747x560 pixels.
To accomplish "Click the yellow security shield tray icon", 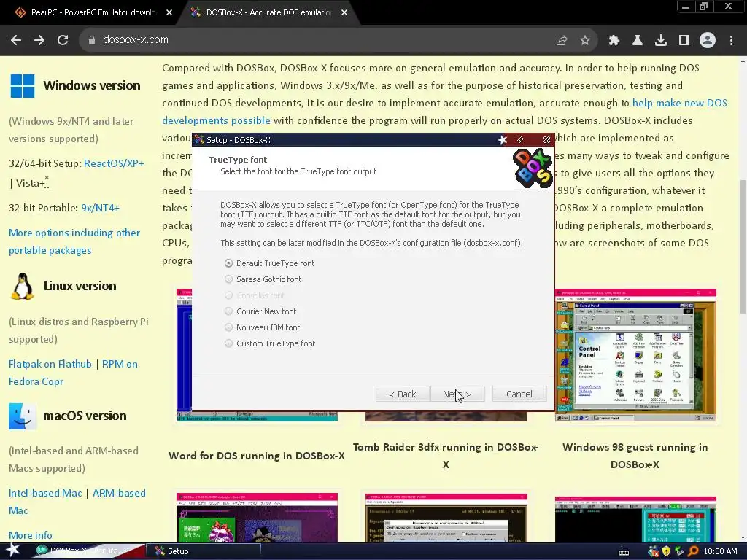I will pos(666,551).
